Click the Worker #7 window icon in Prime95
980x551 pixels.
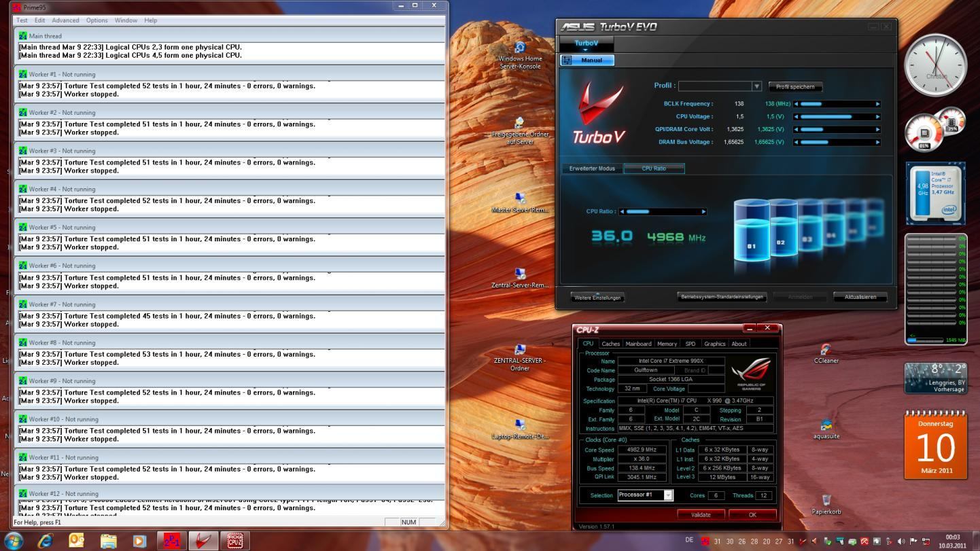pos(23,304)
